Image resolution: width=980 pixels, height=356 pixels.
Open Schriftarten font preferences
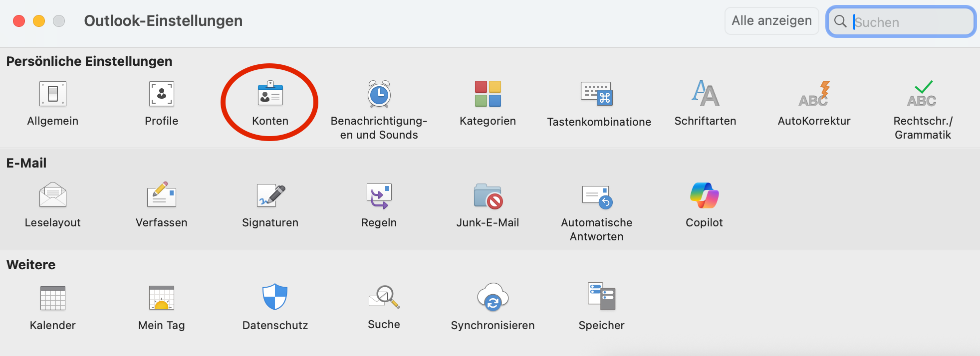(x=705, y=95)
